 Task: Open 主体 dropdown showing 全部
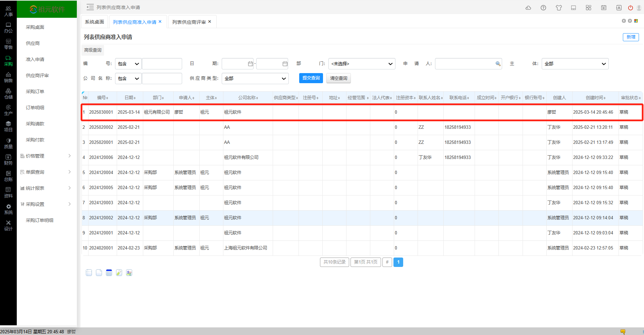575,64
